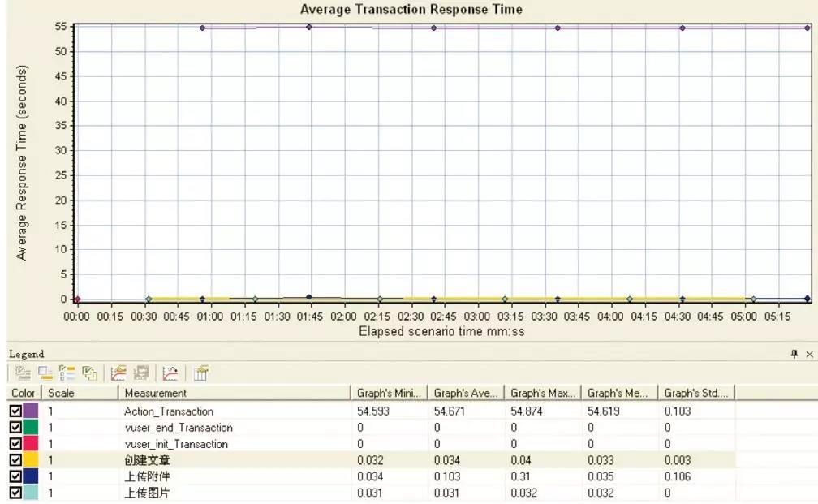Viewport: 818px width, 504px height.
Task: Toggle the vuser_end_Transaction checkbox
Action: click(x=15, y=428)
